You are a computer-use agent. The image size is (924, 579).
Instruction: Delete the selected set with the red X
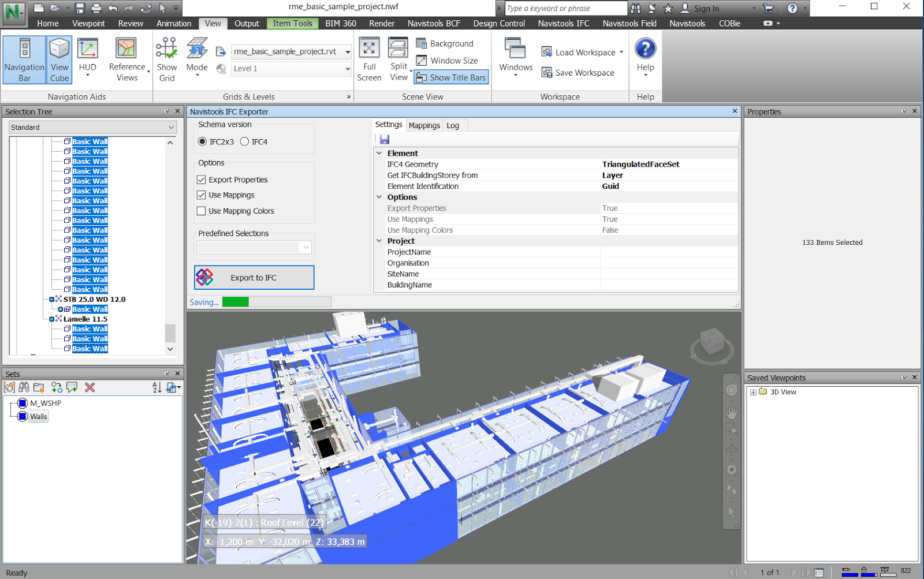90,387
